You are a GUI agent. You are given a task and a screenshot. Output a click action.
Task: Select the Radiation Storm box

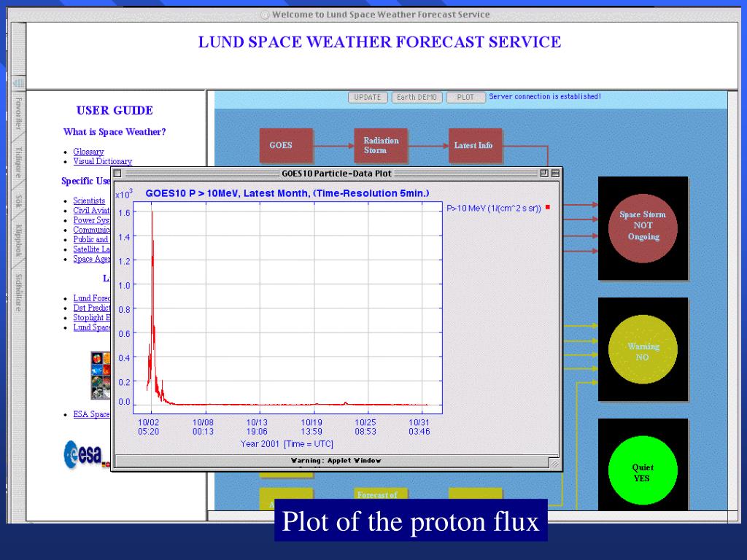point(381,145)
